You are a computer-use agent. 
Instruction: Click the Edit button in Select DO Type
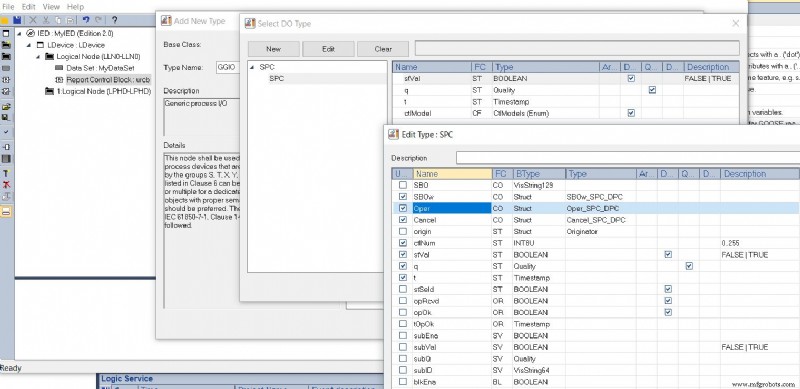[x=328, y=49]
